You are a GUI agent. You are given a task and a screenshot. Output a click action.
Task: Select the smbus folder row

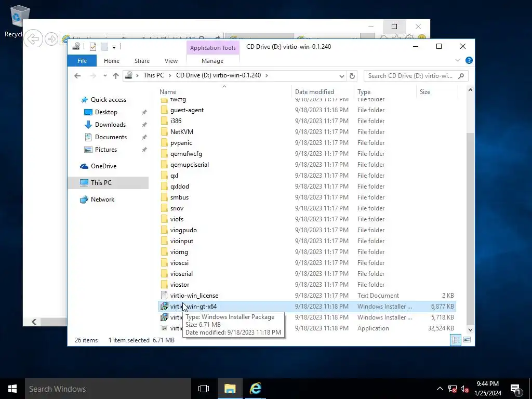pos(307,197)
